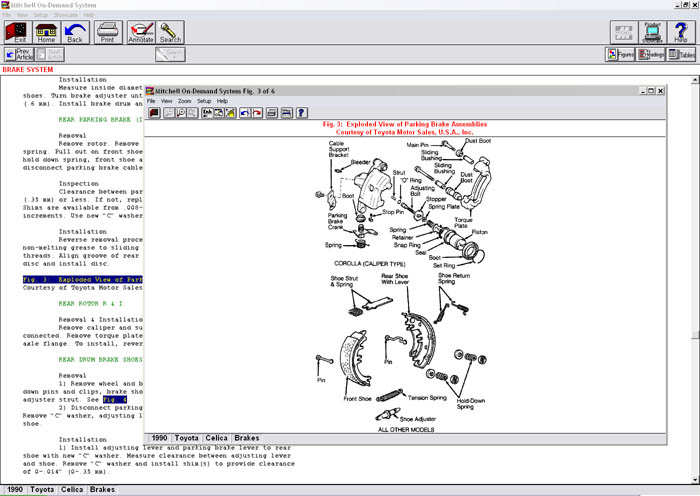The width and height of the screenshot is (700, 496).
Task: Open the Annotate tool
Action: click(x=141, y=32)
